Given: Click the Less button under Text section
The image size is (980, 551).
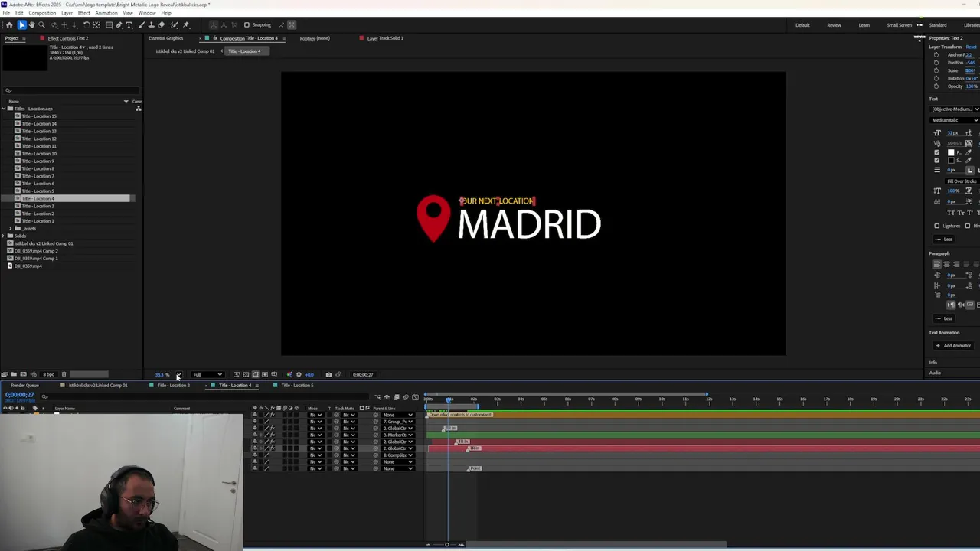Looking at the screenshot, I should pyautogui.click(x=944, y=239).
